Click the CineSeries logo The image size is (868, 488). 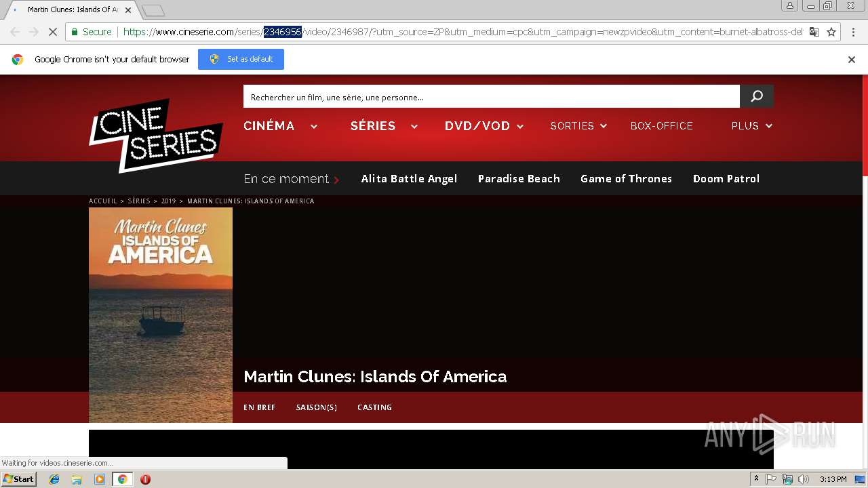[x=156, y=136]
